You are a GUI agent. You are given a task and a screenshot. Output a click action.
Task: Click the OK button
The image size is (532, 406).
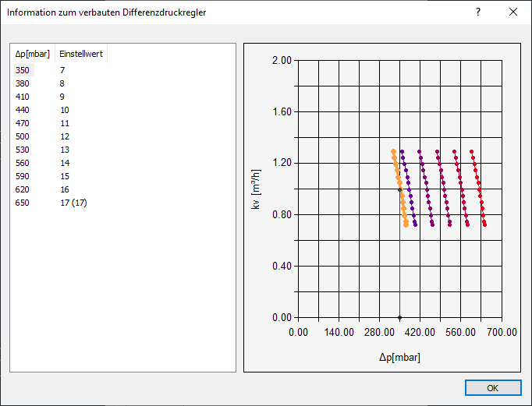(493, 388)
